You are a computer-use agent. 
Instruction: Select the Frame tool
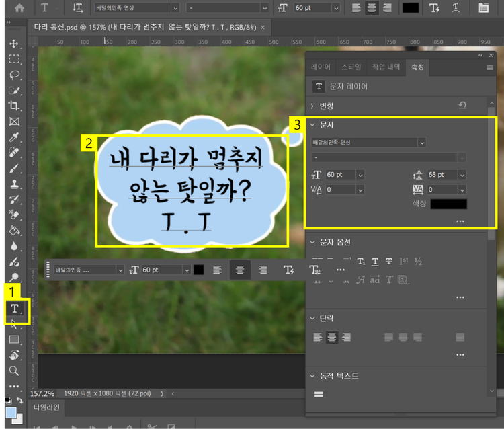[x=14, y=121]
